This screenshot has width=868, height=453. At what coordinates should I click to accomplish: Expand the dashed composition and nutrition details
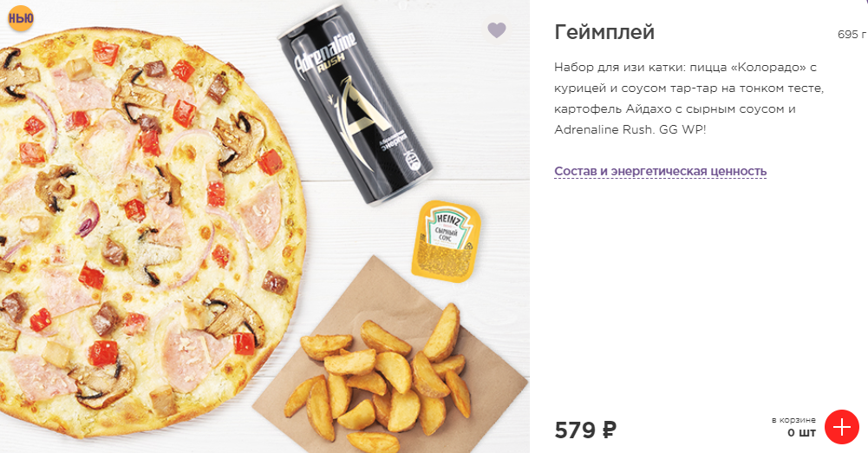click(661, 171)
